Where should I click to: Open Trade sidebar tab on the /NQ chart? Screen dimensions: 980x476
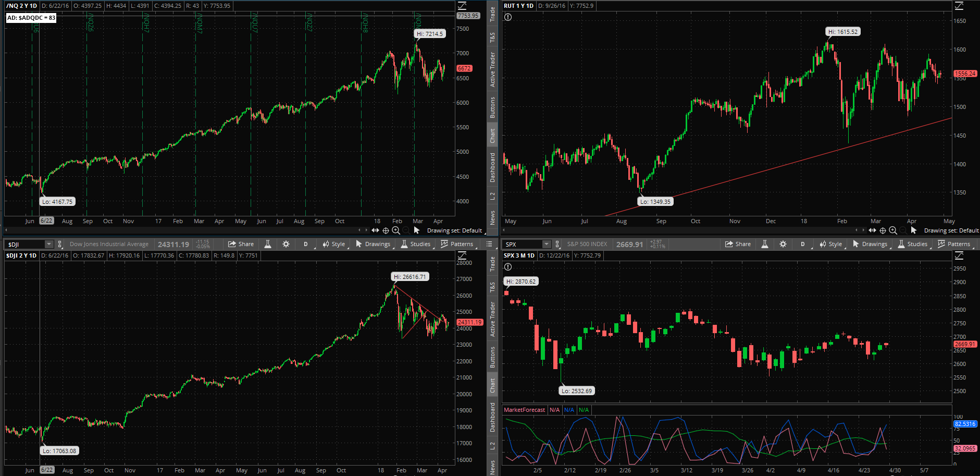click(492, 14)
